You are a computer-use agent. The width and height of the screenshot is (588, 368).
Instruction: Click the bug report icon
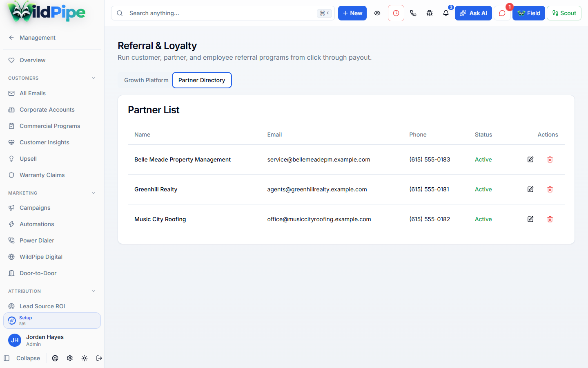(x=430, y=13)
